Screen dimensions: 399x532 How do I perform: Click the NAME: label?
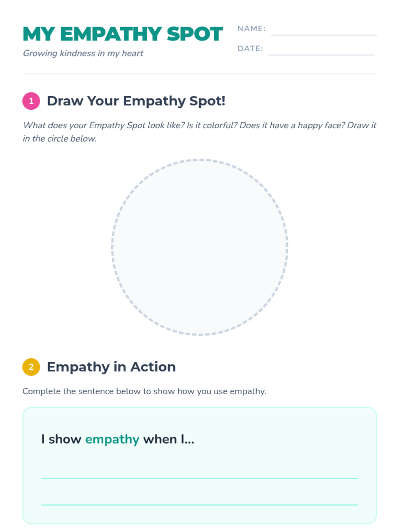tap(251, 29)
